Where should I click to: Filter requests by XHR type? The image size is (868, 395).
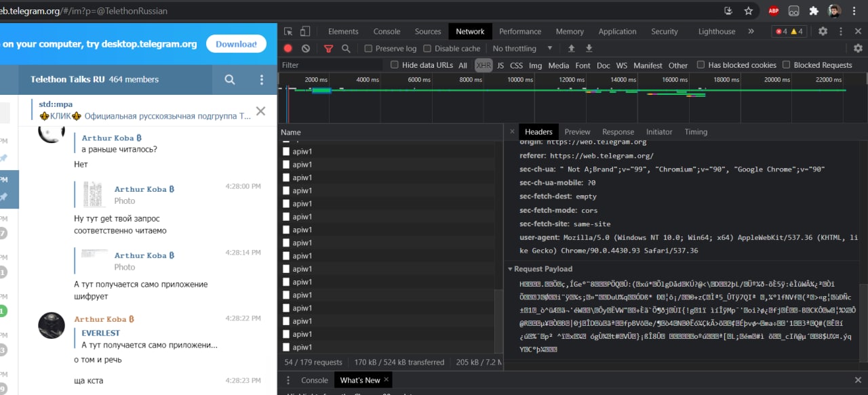click(484, 65)
